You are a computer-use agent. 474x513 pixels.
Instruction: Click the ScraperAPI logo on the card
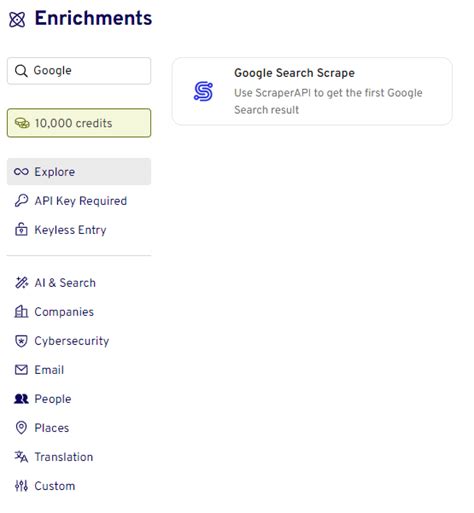coord(203,91)
